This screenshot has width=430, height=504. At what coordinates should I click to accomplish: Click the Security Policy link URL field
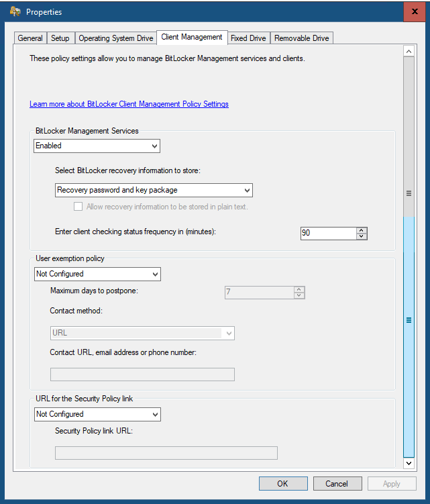pyautogui.click(x=166, y=453)
